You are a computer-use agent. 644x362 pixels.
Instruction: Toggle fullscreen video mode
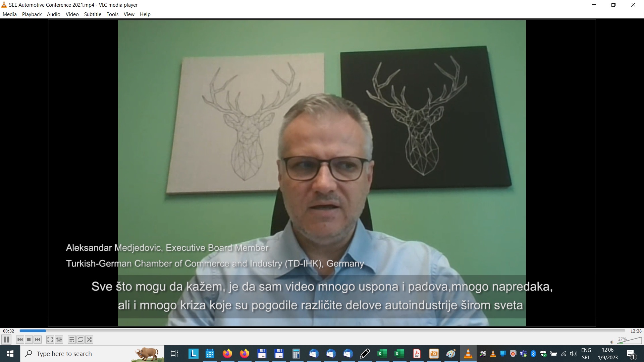50,340
